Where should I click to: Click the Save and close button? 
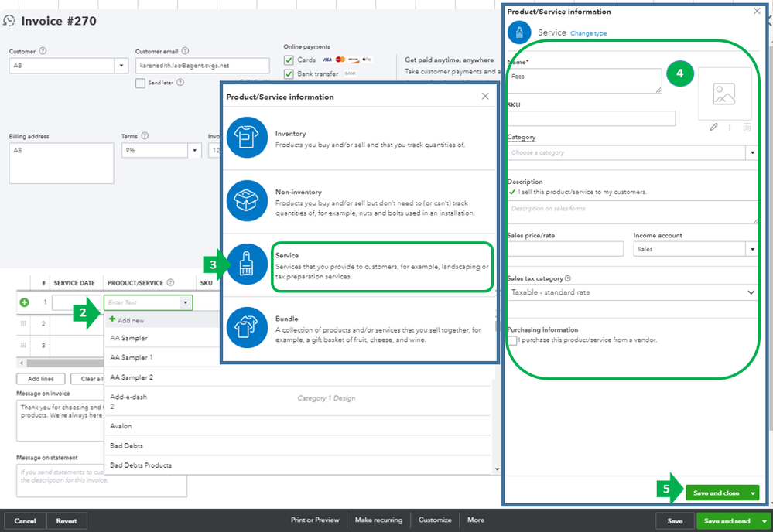(716, 493)
